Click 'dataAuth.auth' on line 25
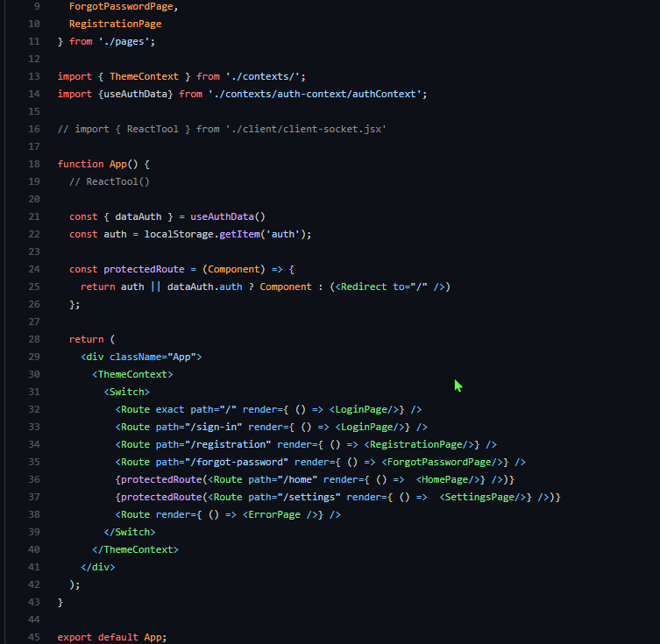This screenshot has width=660, height=644. pyautogui.click(x=204, y=287)
